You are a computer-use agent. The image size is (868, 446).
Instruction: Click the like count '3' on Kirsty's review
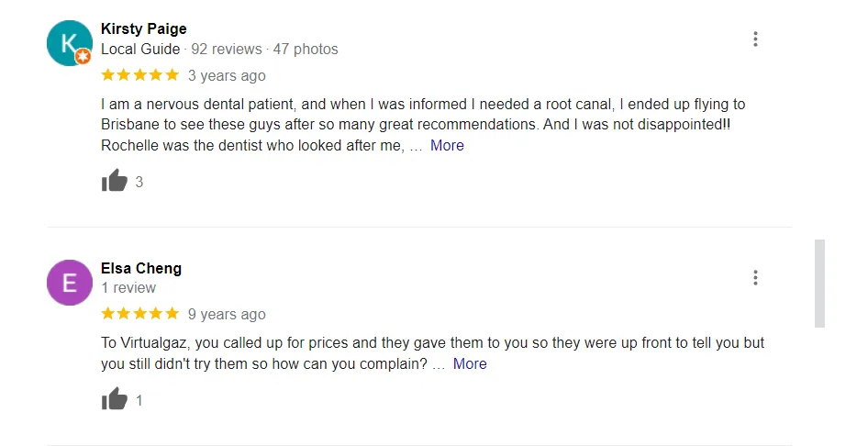pyautogui.click(x=139, y=182)
